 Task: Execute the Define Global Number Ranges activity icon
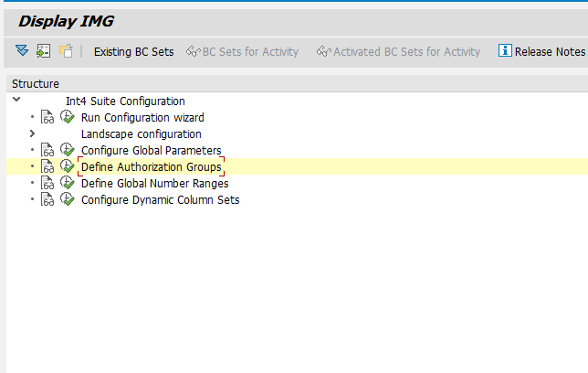(67, 183)
